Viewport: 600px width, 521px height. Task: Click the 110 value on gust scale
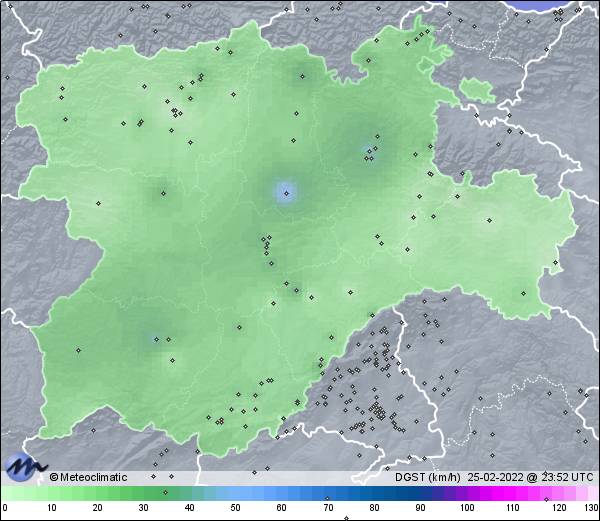(x=513, y=508)
